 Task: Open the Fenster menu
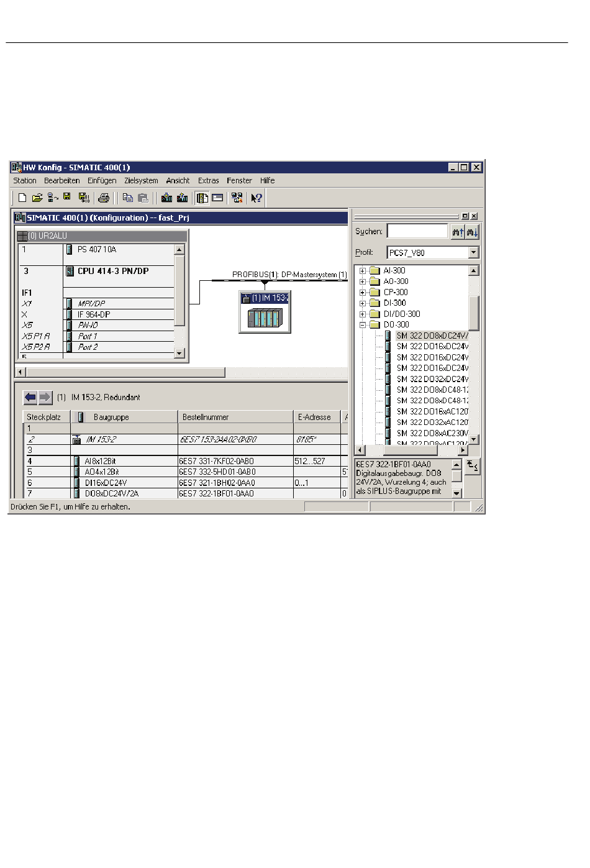coord(239,181)
